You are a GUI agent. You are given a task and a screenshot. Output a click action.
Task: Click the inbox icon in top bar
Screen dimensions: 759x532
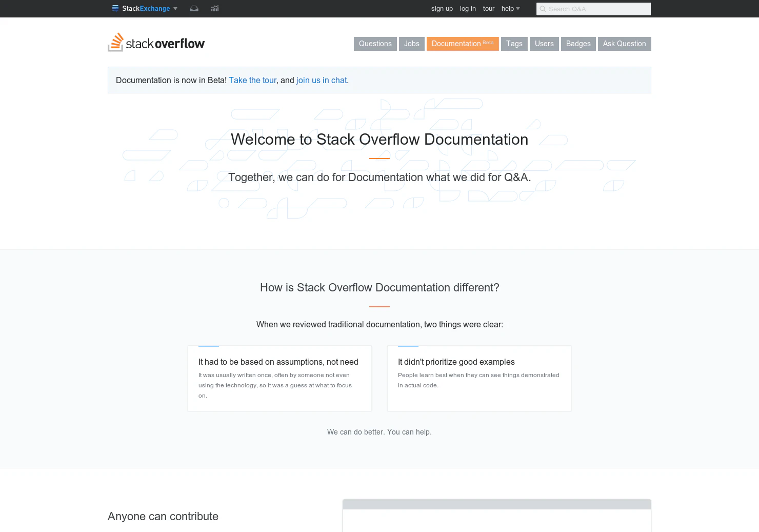pyautogui.click(x=194, y=9)
